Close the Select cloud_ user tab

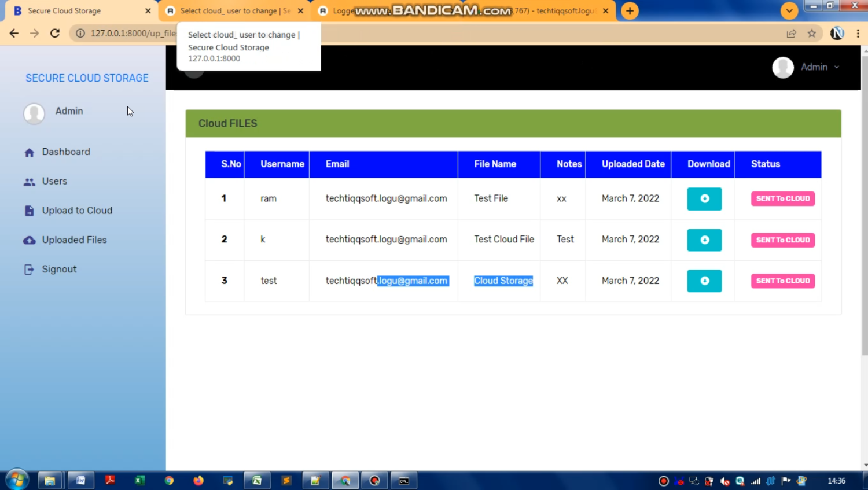[x=300, y=11]
